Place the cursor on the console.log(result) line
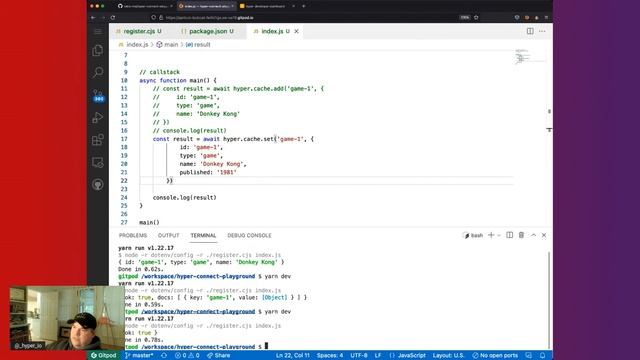The height and width of the screenshot is (360, 640). click(x=184, y=198)
